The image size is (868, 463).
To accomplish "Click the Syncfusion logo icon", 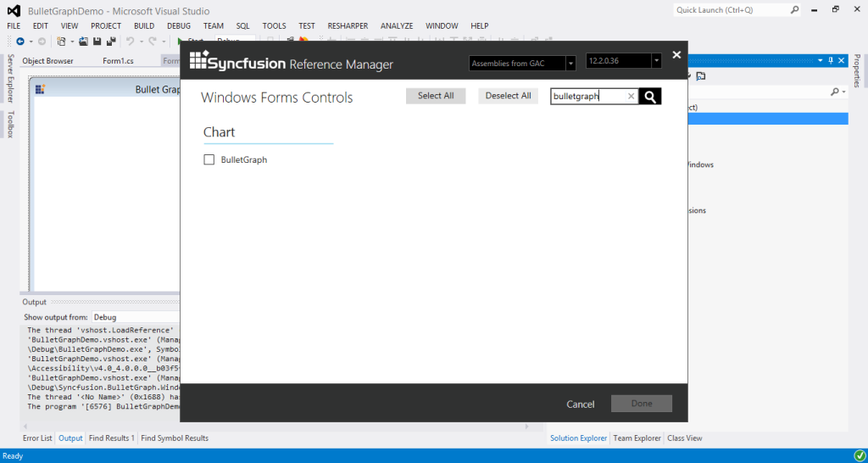I will tap(198, 59).
